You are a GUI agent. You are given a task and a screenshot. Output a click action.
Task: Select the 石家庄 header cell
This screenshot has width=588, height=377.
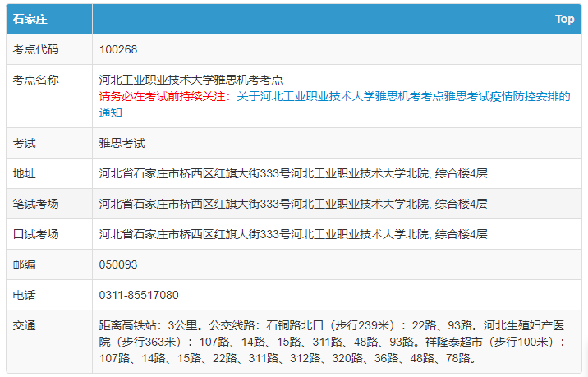(30, 19)
